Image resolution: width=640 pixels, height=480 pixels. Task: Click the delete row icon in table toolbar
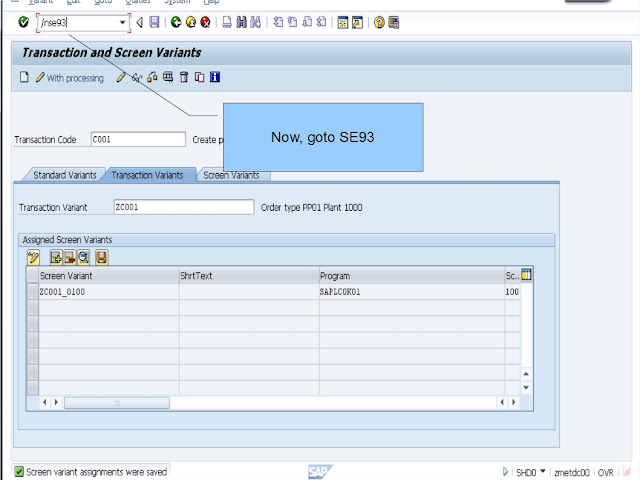(x=70, y=258)
